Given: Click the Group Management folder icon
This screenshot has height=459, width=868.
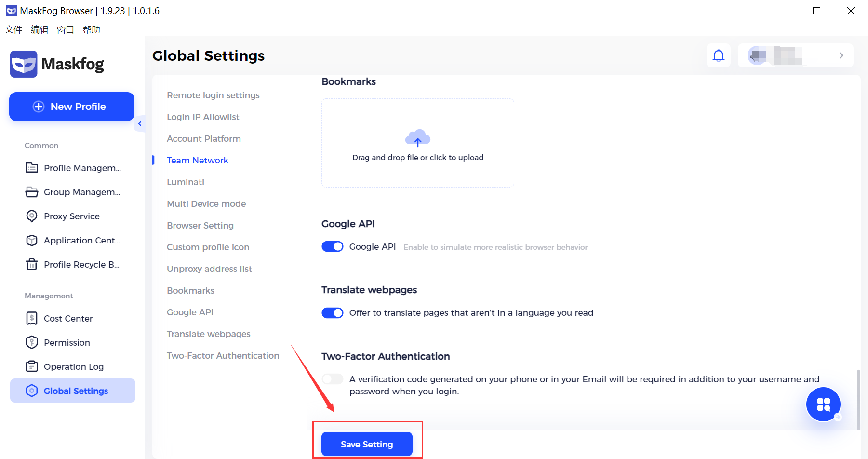Looking at the screenshot, I should pyautogui.click(x=32, y=192).
